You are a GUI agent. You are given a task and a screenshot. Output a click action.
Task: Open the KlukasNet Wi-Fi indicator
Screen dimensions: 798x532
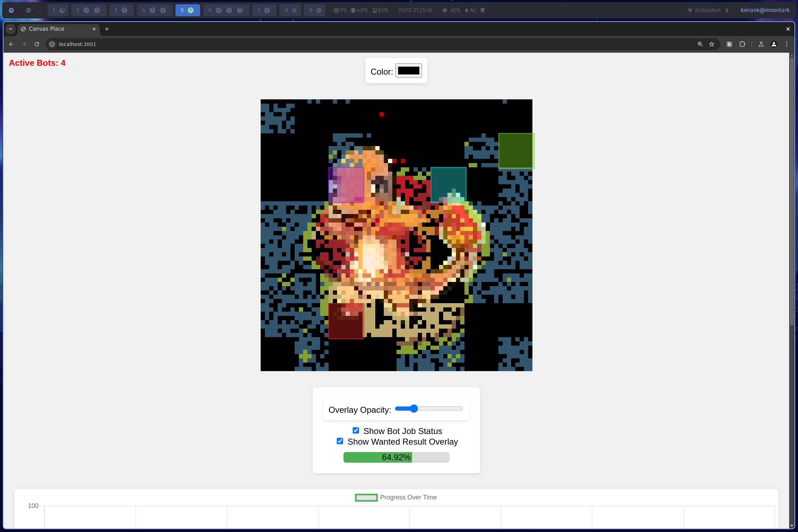(x=704, y=10)
